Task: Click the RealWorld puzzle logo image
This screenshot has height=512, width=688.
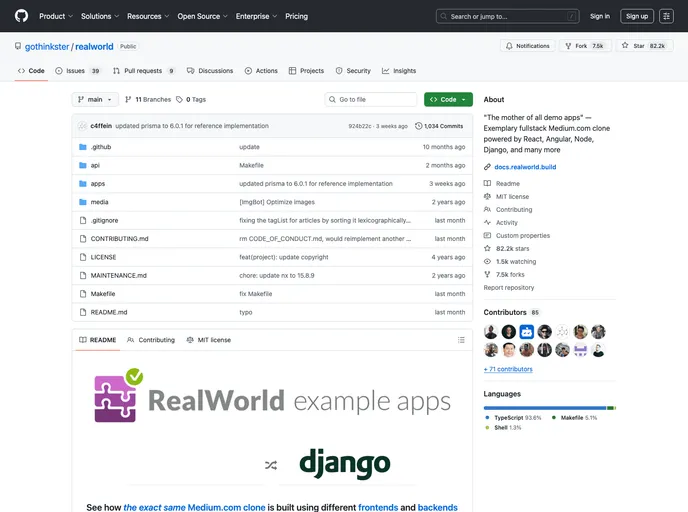Action: [119, 396]
